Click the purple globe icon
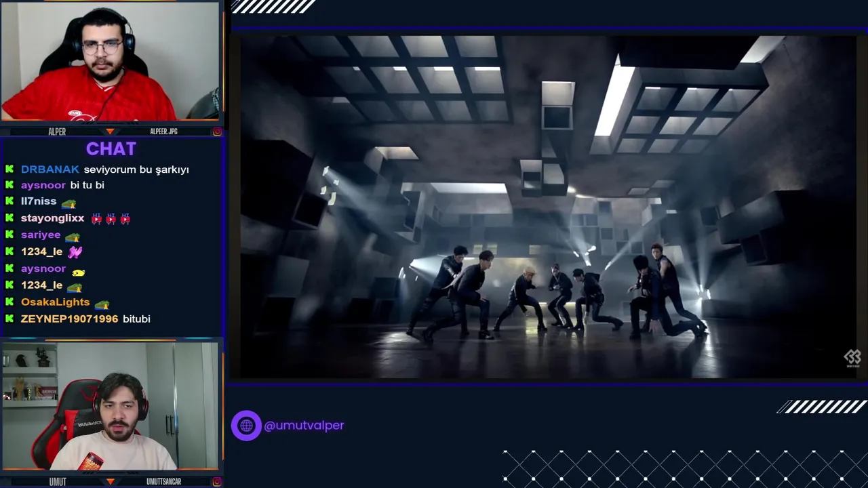The width and height of the screenshot is (868, 488). point(246,426)
